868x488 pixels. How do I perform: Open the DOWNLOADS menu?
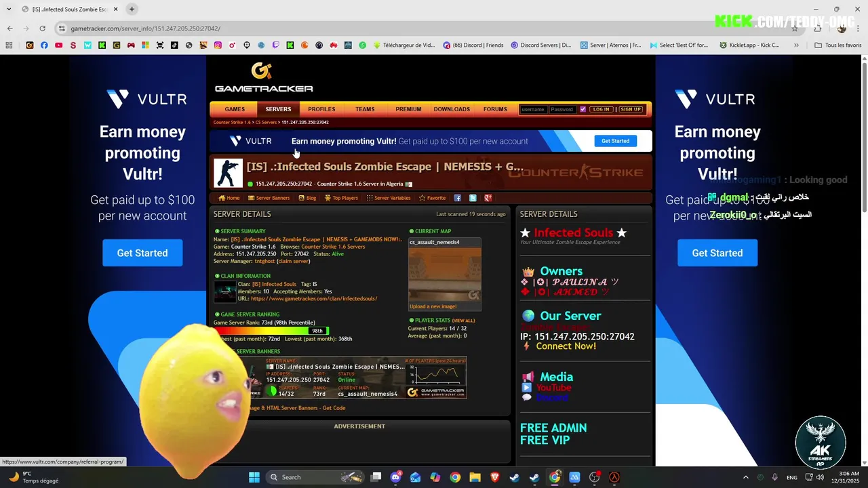coord(452,109)
